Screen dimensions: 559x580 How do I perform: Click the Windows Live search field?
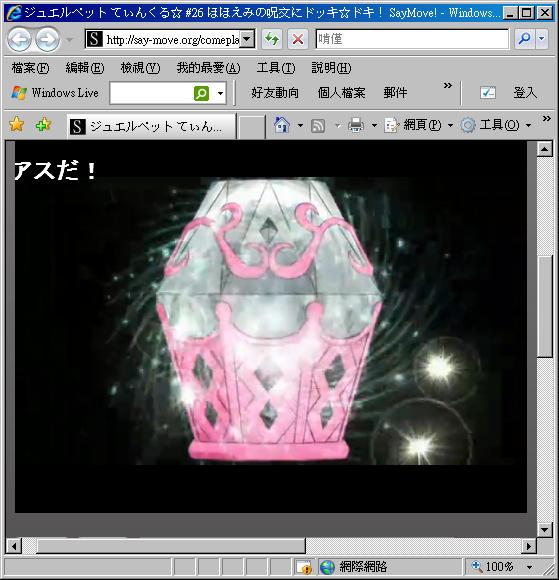[x=152, y=93]
